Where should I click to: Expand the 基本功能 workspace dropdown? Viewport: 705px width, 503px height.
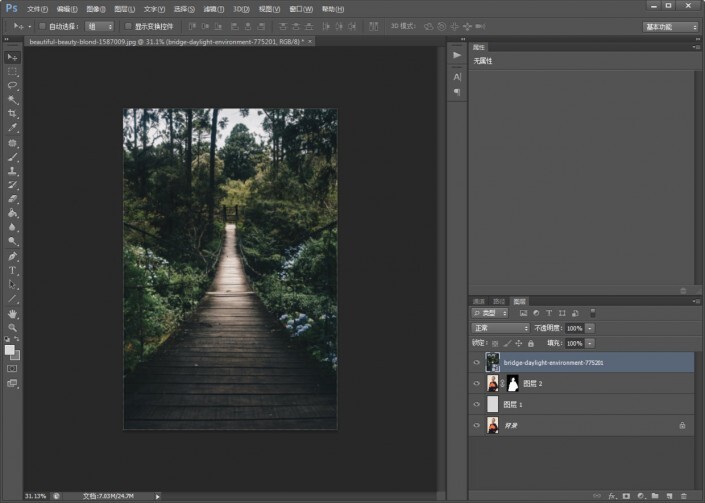pyautogui.click(x=670, y=26)
